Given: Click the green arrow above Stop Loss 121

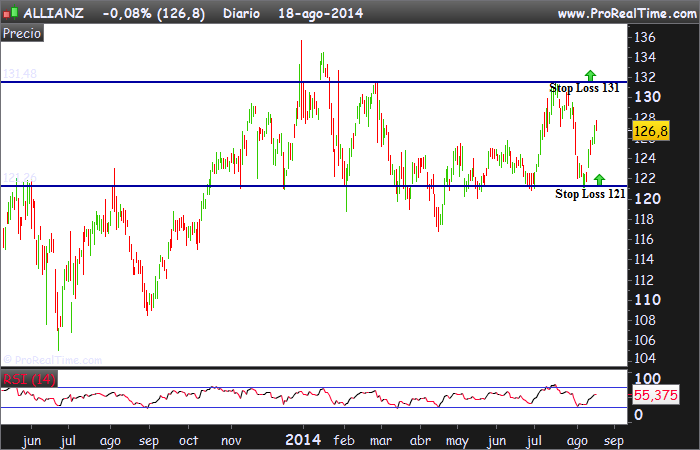Looking at the screenshot, I should point(599,179).
